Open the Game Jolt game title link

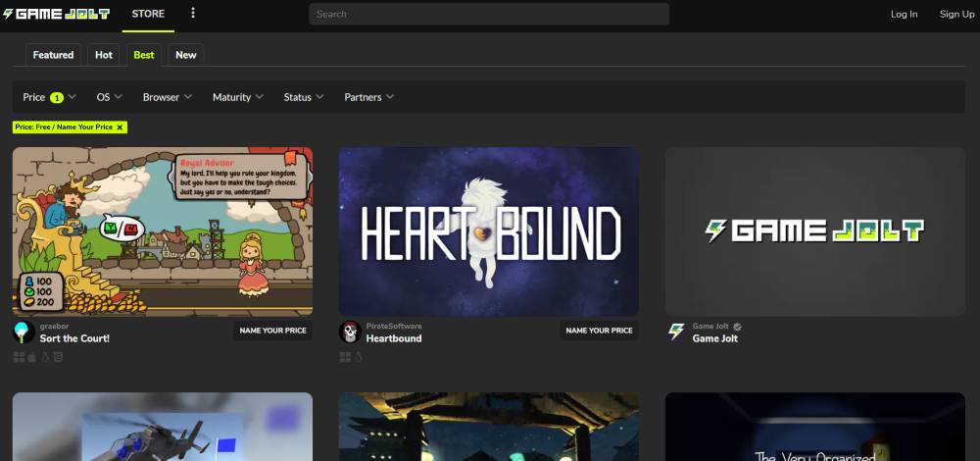point(715,338)
